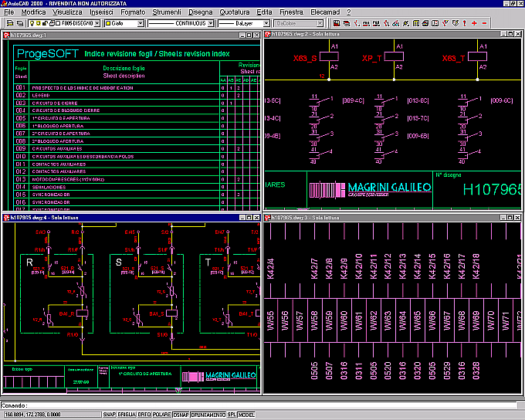Click title bar of h107965.dwg:4 window
Screen dimensions: 525x420
point(131,218)
